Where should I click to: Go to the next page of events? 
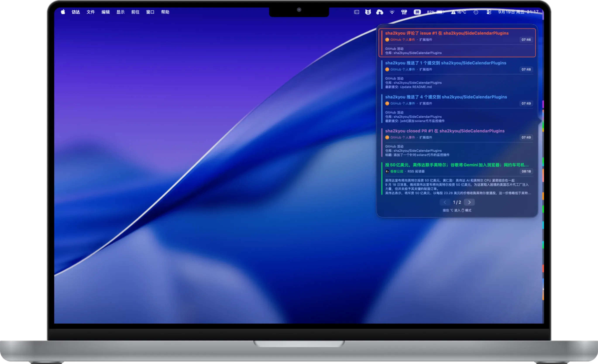[x=469, y=202]
